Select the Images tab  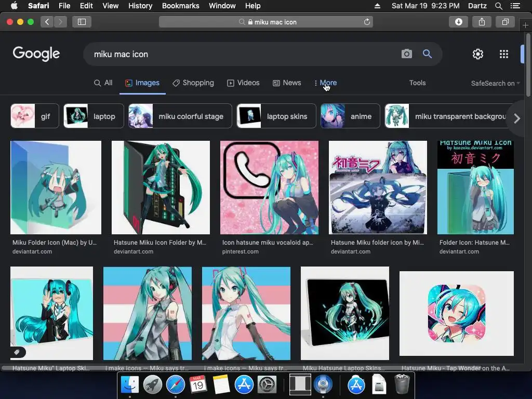coord(142,83)
